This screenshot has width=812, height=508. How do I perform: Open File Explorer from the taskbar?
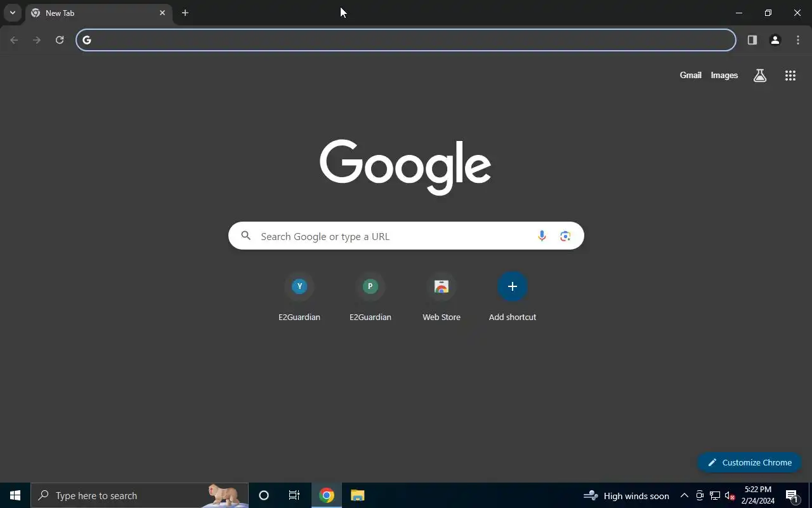(357, 495)
